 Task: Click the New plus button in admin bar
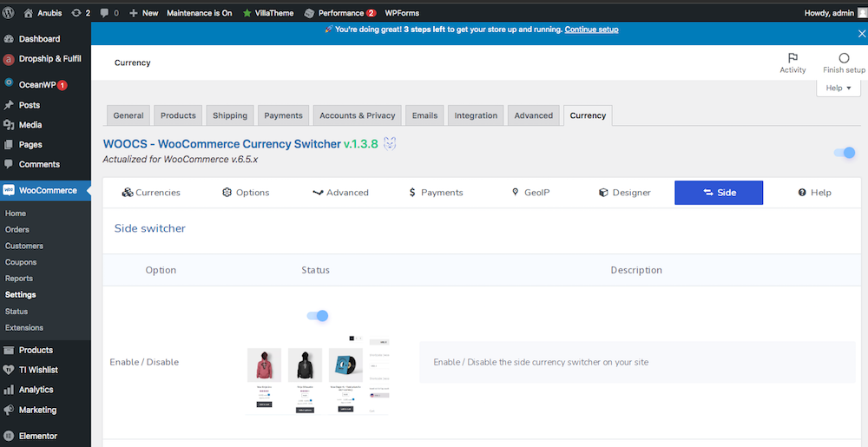(x=143, y=13)
